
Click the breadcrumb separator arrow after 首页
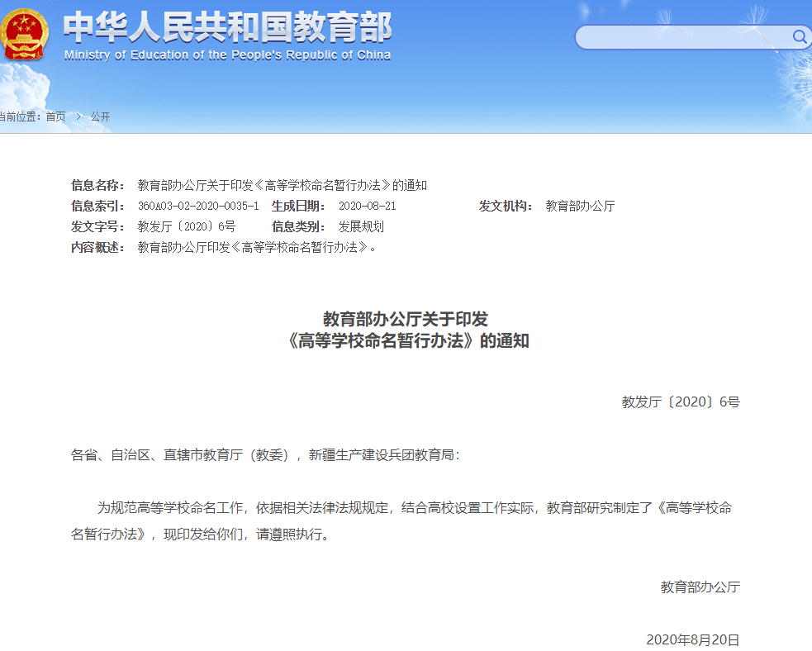[80, 116]
